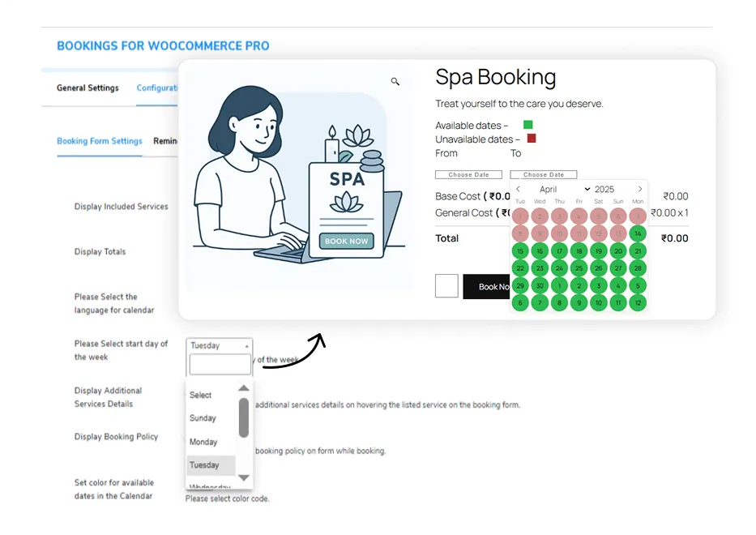Choose Monday in the day list
Image resolution: width=756 pixels, height=535 pixels.
203,442
